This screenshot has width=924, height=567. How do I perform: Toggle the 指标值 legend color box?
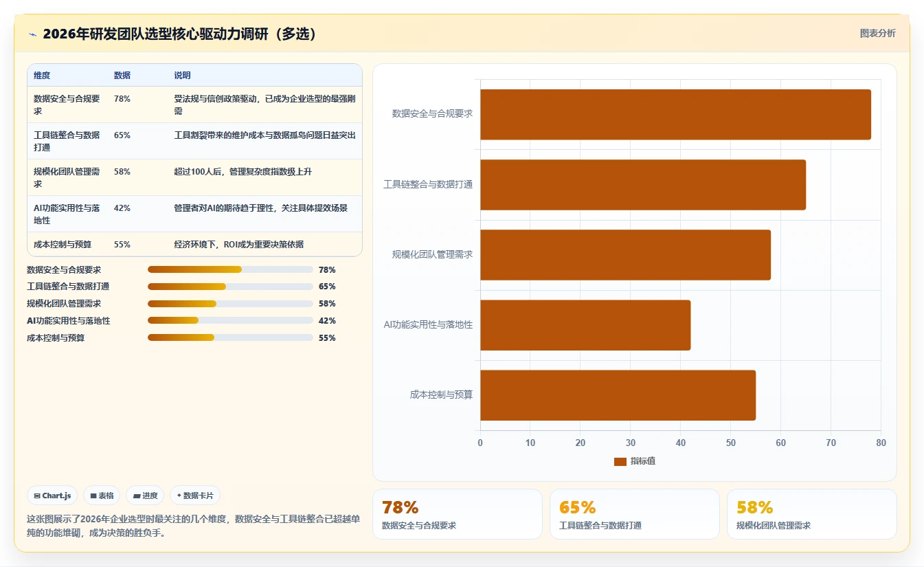[x=620, y=461]
